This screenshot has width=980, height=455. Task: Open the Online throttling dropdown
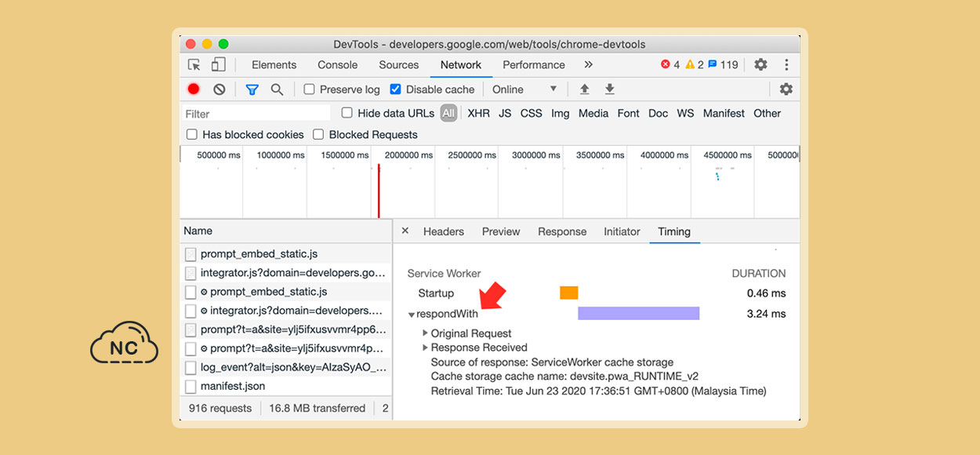(524, 89)
